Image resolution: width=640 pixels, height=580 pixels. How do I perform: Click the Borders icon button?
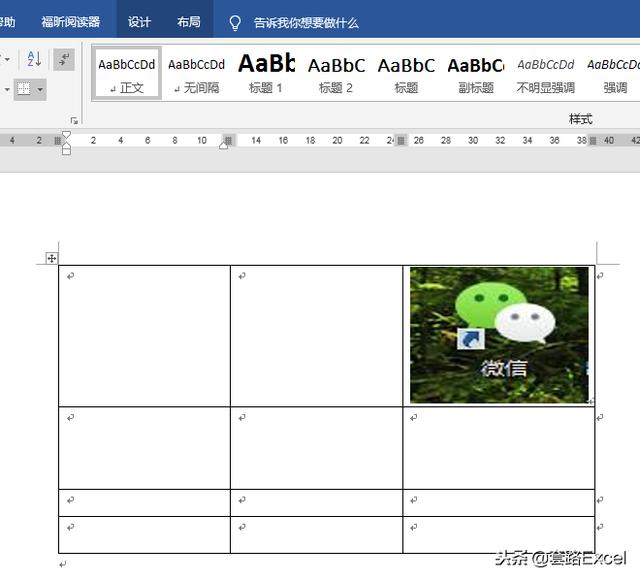click(24, 89)
